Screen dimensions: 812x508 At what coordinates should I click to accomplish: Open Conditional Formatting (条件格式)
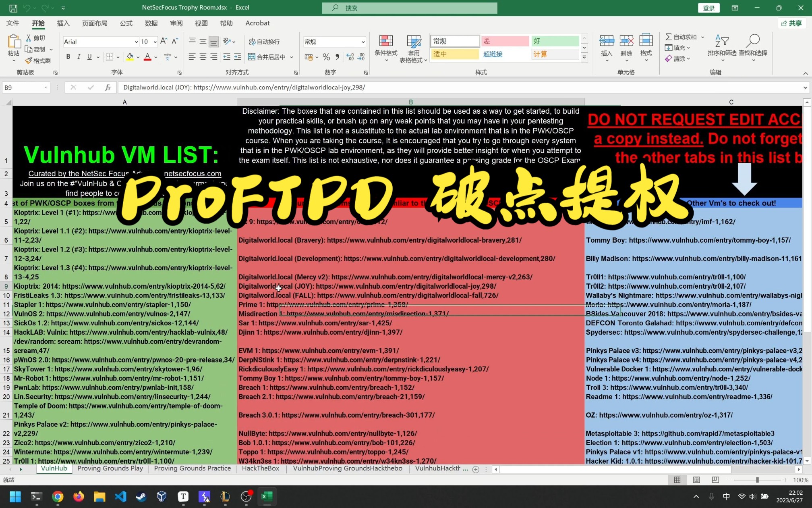coord(386,48)
